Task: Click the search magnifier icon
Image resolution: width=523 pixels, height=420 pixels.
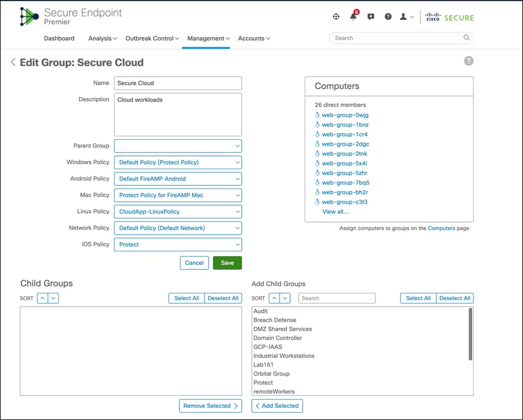Action: click(x=466, y=38)
